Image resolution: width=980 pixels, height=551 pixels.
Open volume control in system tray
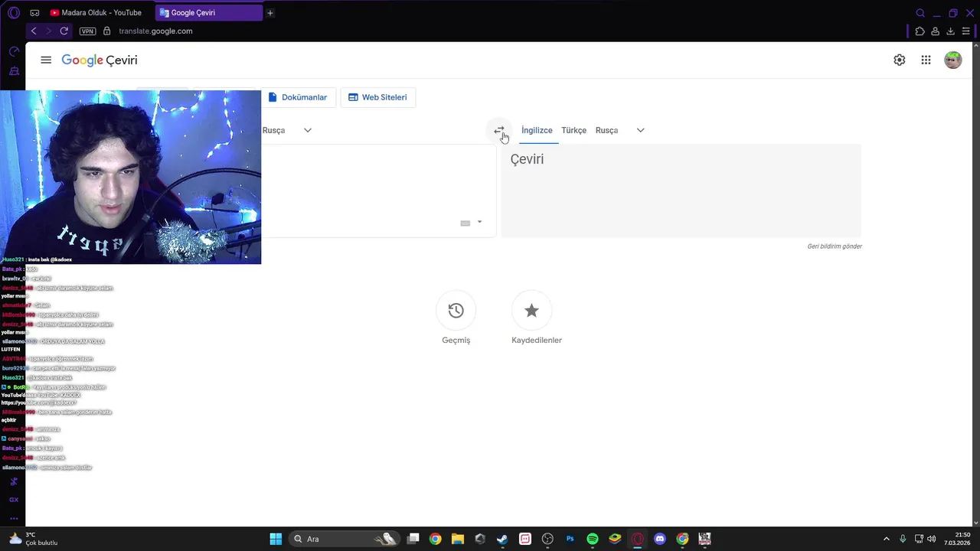click(x=932, y=539)
